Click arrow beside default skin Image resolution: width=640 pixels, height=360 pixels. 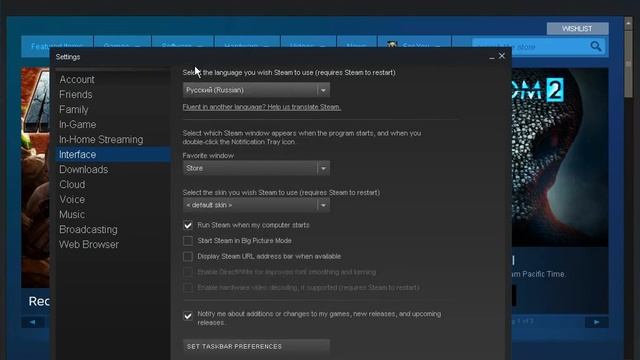(323, 205)
